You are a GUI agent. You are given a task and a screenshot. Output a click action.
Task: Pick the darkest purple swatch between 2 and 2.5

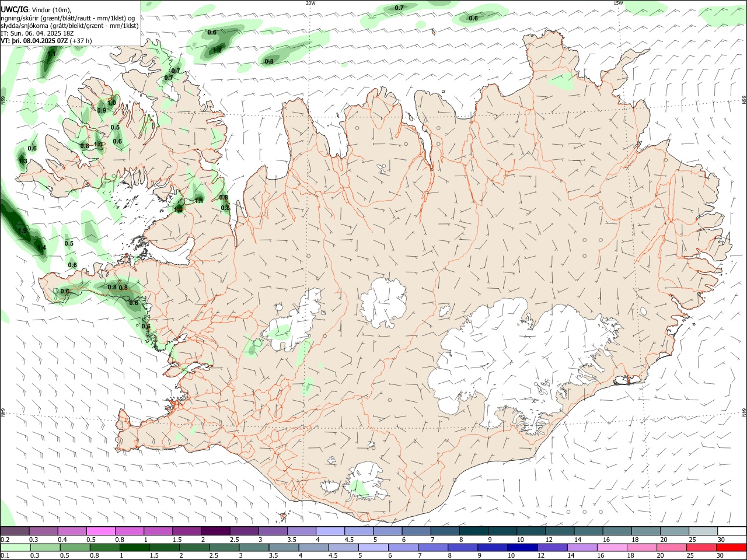(x=215, y=531)
